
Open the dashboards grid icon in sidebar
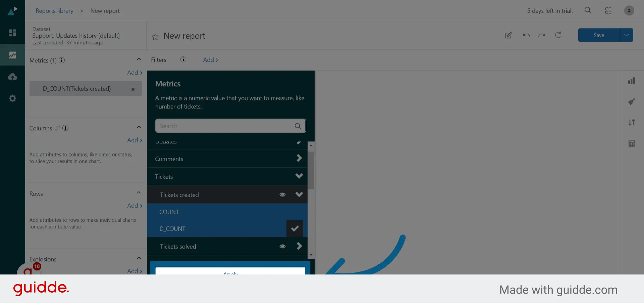tap(12, 33)
